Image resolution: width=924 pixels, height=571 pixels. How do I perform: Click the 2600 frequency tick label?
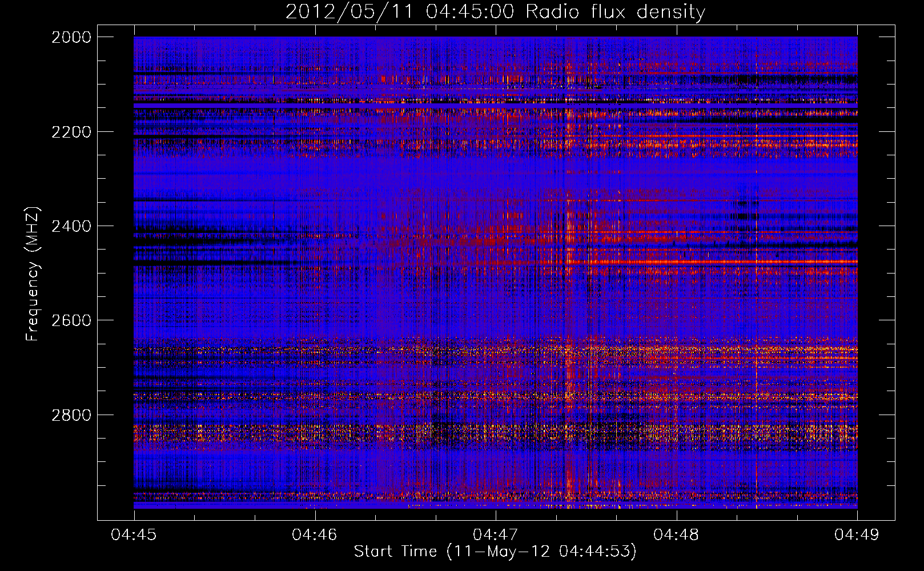click(x=71, y=320)
